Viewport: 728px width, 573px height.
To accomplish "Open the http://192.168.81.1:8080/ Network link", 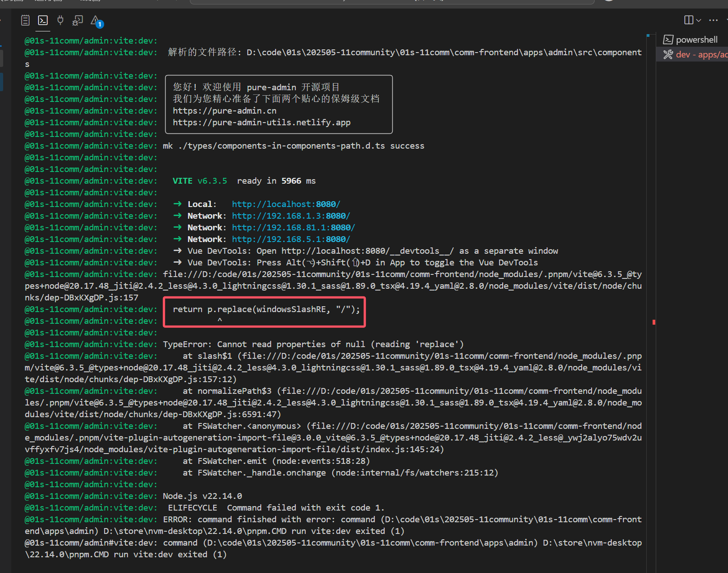I will [x=294, y=228].
